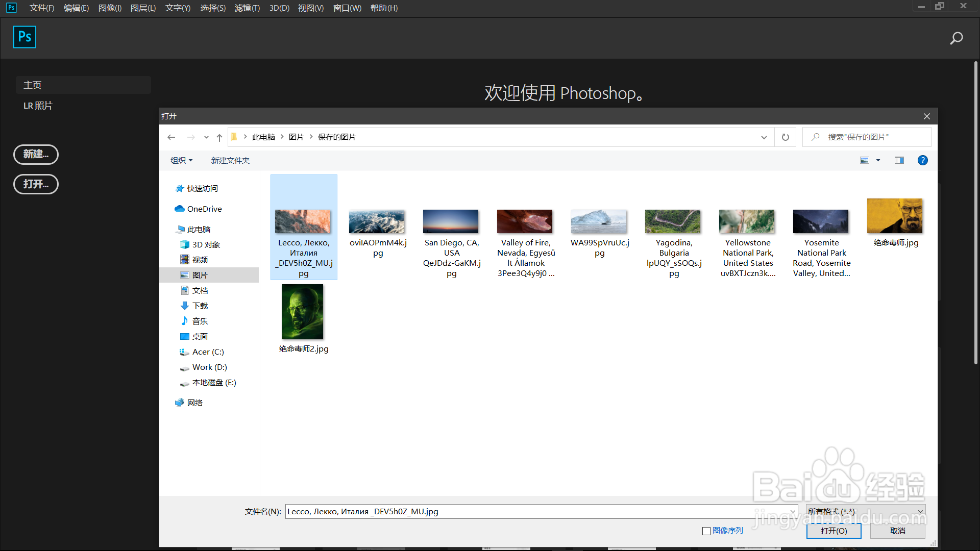Toggle the preview pane icon

point(899,160)
